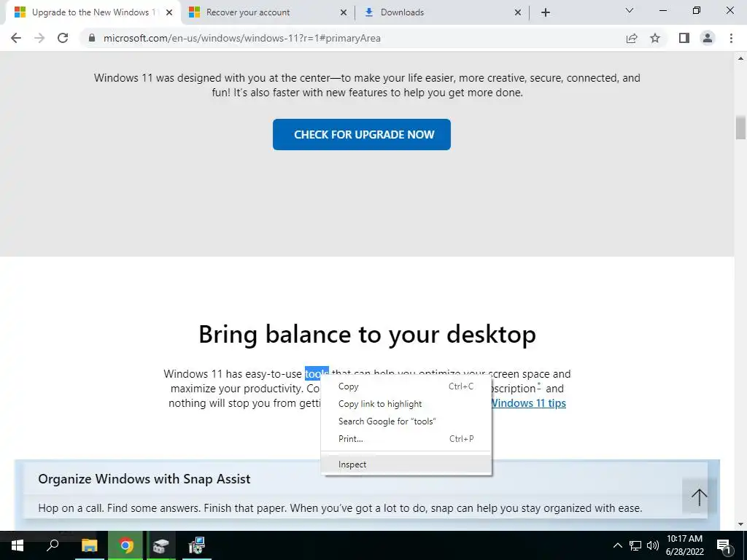Open the server box taskbar icon
The image size is (747, 560).
coord(161,545)
